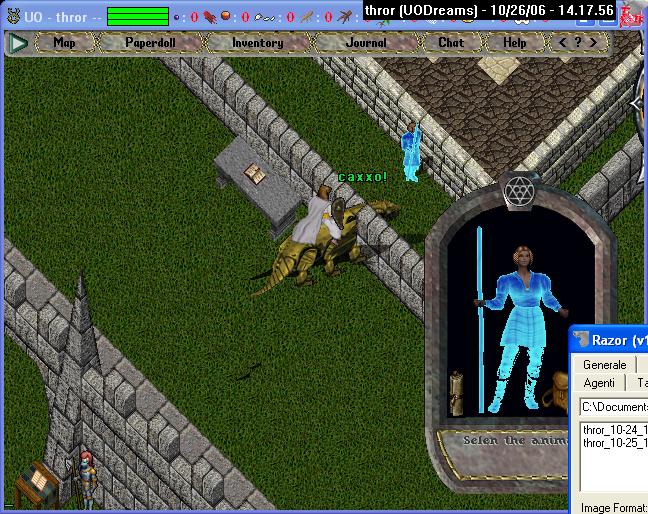Screen dimensions: 648x514
Task: Click the red Razor icon at title bar's right
Action: point(631,16)
